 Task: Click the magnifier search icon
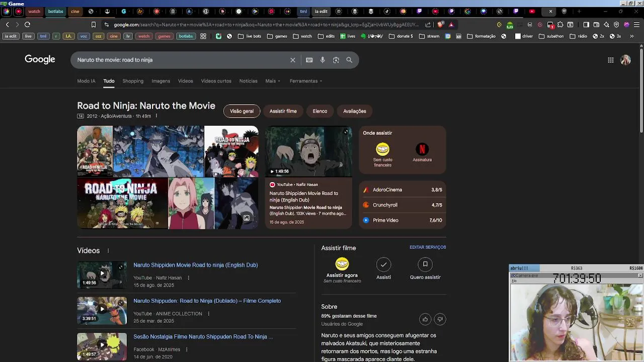[x=349, y=60]
